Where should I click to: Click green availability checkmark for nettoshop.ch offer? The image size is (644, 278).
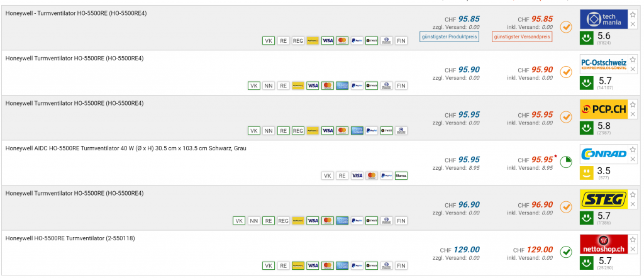coord(565,252)
